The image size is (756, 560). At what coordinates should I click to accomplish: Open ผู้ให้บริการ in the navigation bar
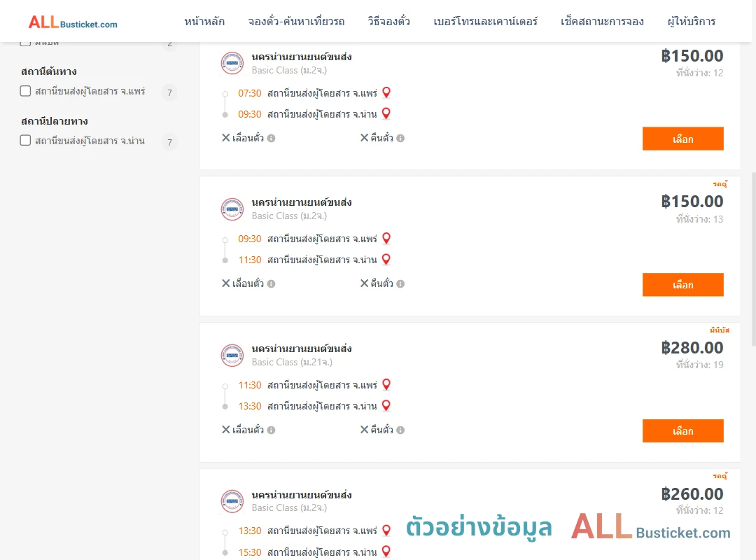(692, 22)
